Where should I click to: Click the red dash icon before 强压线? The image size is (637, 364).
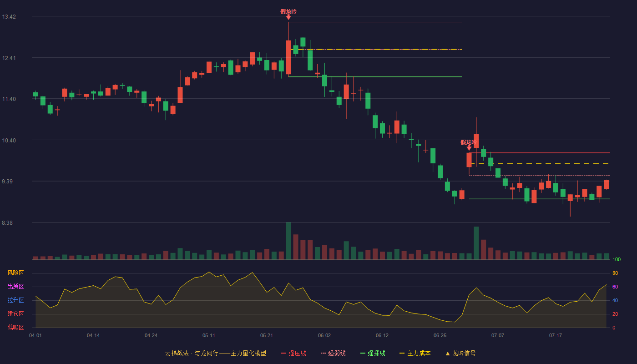coord(283,353)
